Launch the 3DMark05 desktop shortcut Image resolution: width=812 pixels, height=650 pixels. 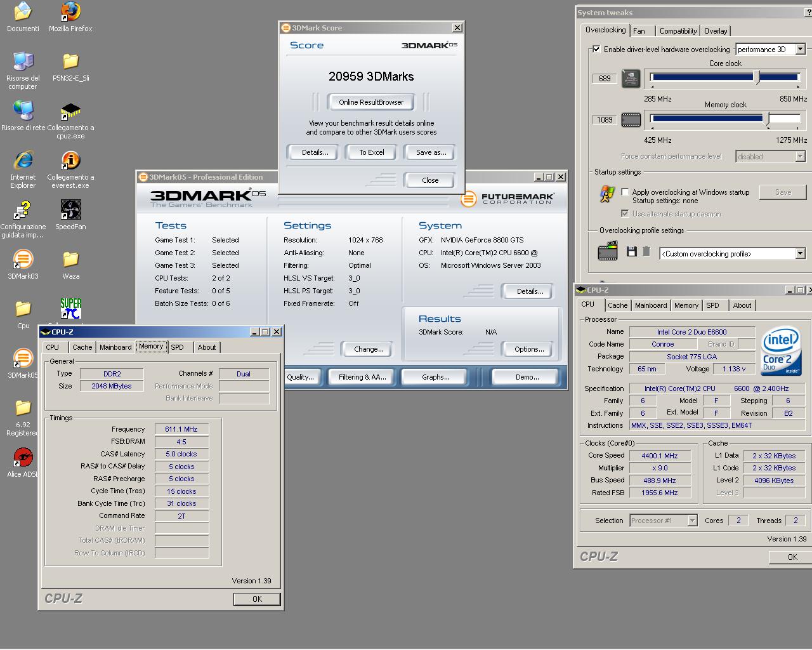tap(23, 364)
